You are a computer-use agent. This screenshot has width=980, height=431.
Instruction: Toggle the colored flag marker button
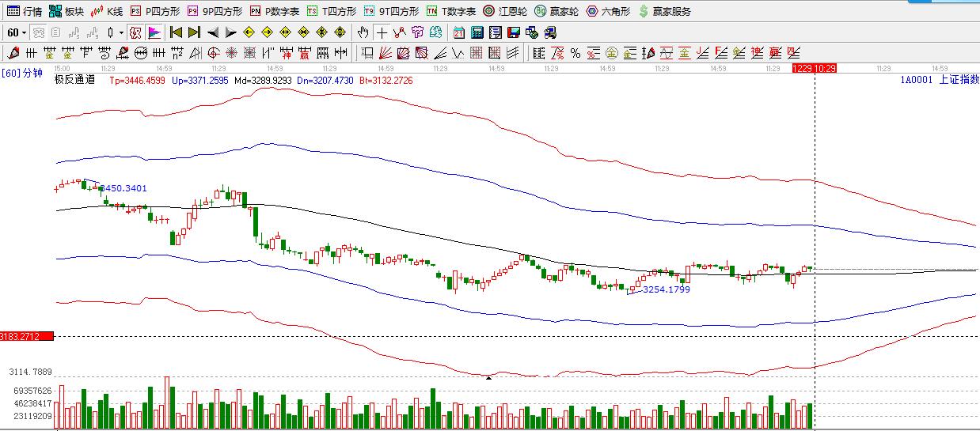(x=154, y=32)
